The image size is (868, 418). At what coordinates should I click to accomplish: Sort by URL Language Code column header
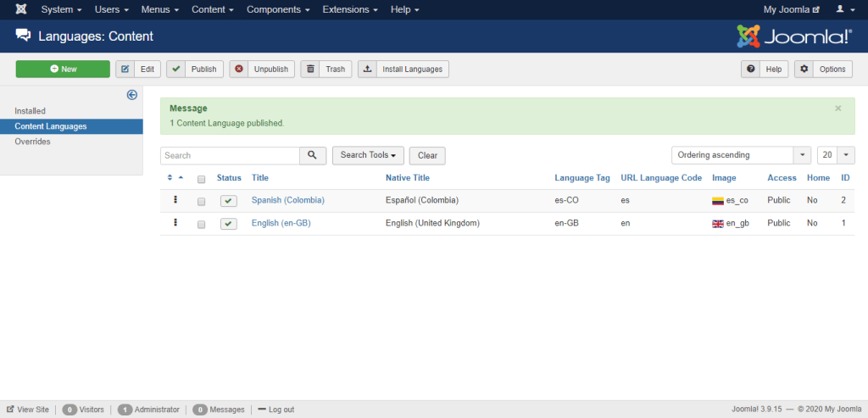tap(661, 178)
